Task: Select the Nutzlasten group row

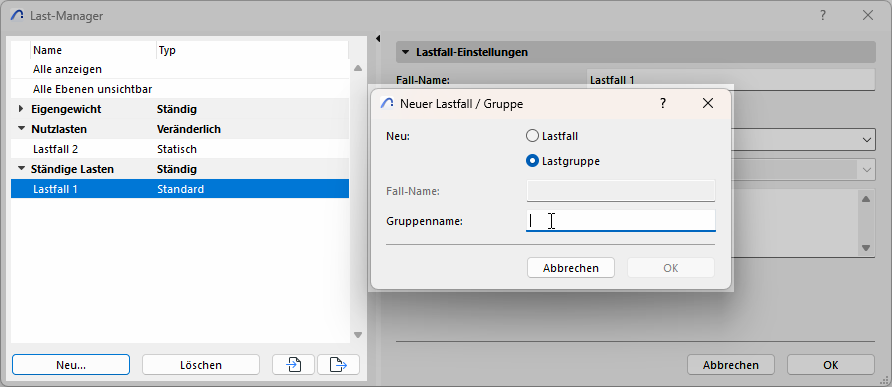Action: pyautogui.click(x=180, y=129)
